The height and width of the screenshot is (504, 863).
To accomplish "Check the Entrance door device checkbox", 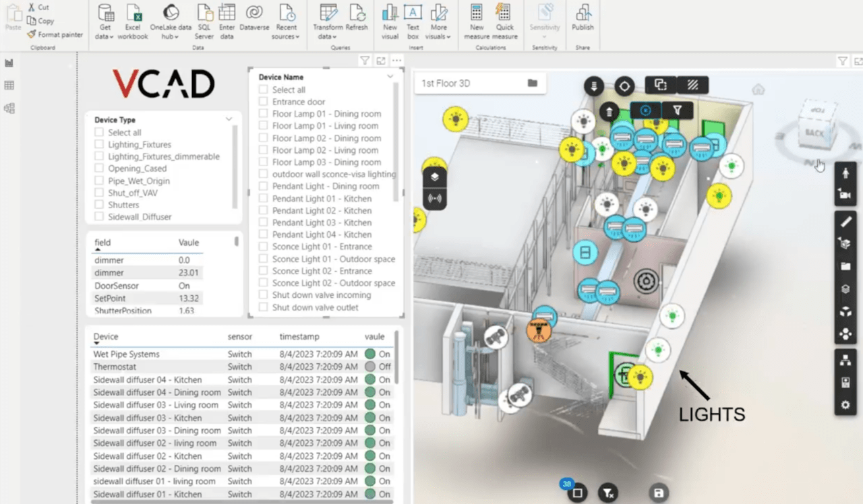I will (x=263, y=101).
